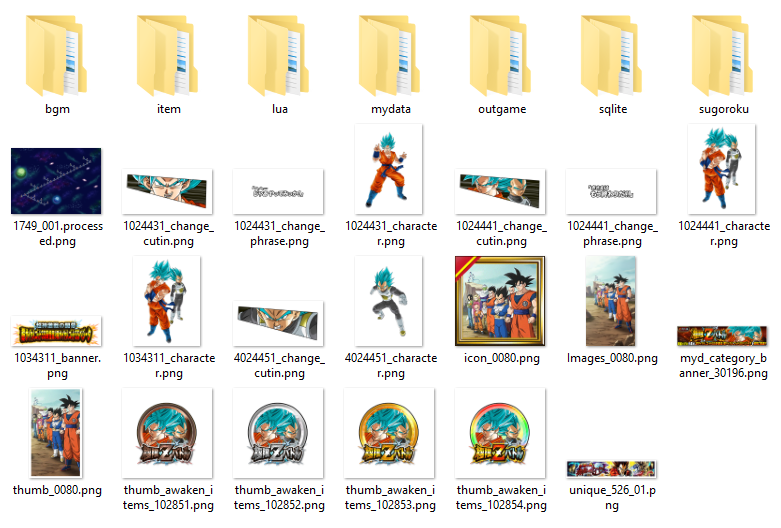Click the 'thumb_awaken_items_102853.png' file name
The image size is (781, 528).
point(390,498)
